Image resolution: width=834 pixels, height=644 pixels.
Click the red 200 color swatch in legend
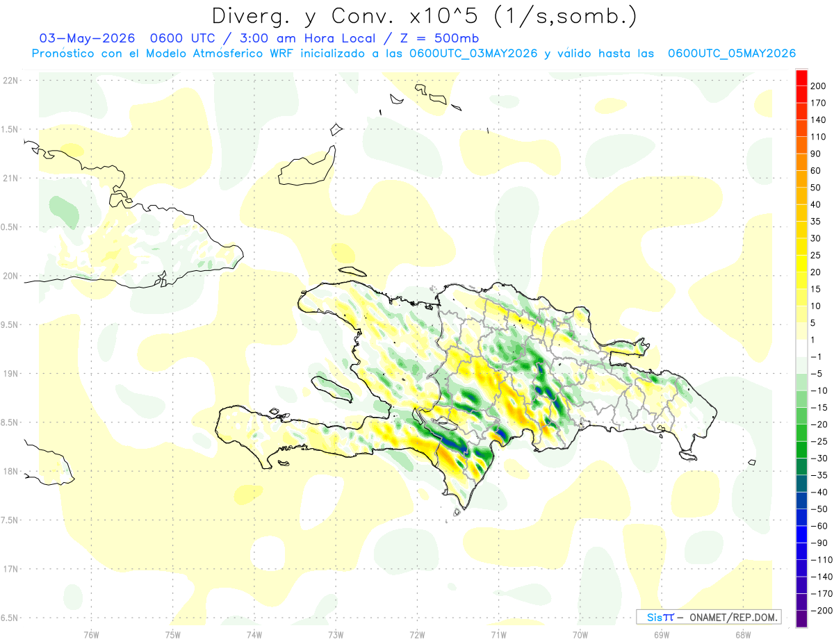[802, 78]
